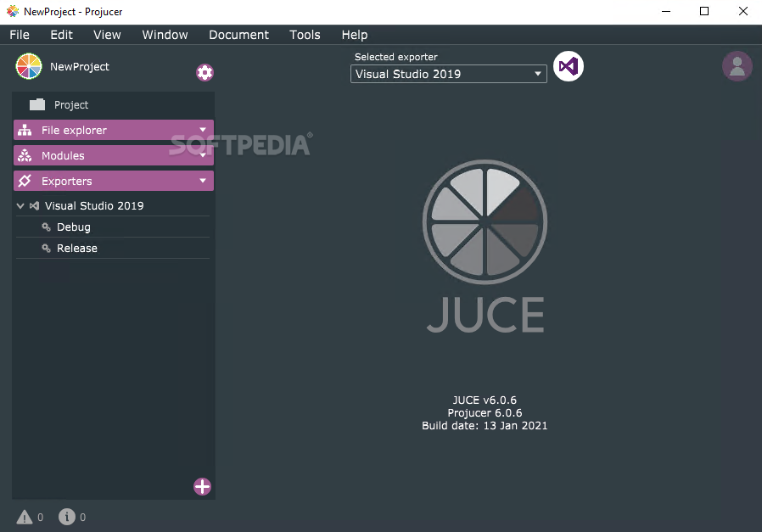Click the Exporters plug icon
The image size is (762, 532).
click(25, 181)
